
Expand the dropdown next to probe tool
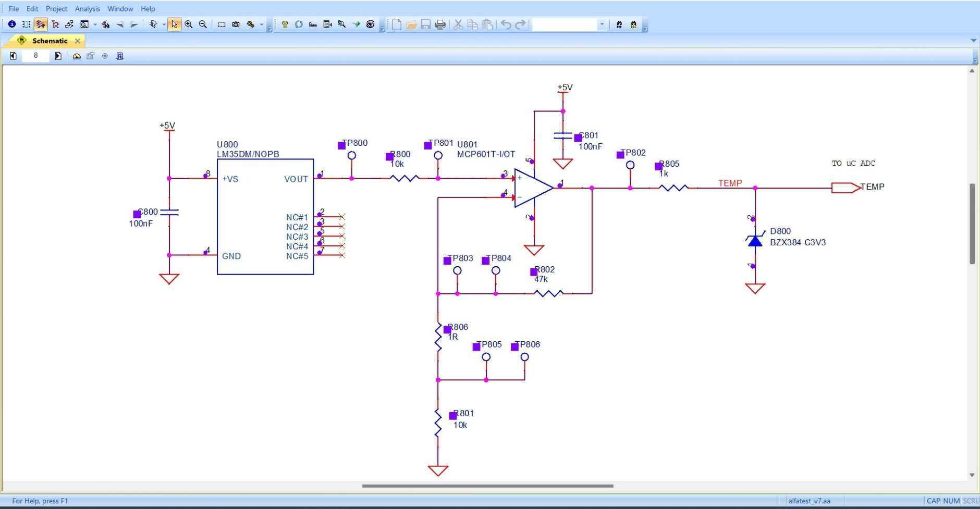coord(164,24)
